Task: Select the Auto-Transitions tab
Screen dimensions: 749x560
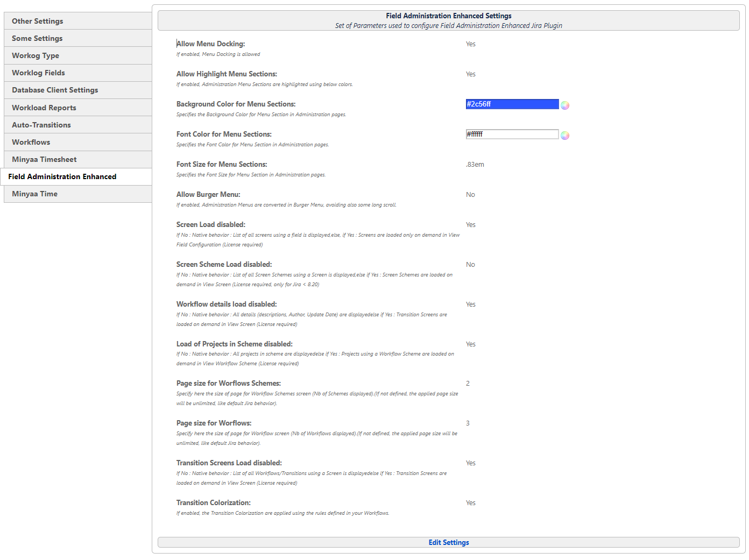Action: coord(41,125)
